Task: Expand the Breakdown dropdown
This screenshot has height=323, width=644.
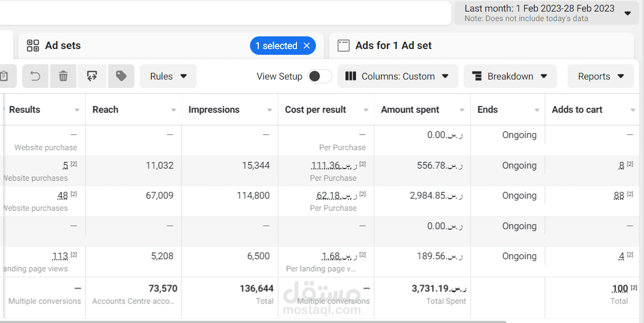Action: [x=510, y=76]
